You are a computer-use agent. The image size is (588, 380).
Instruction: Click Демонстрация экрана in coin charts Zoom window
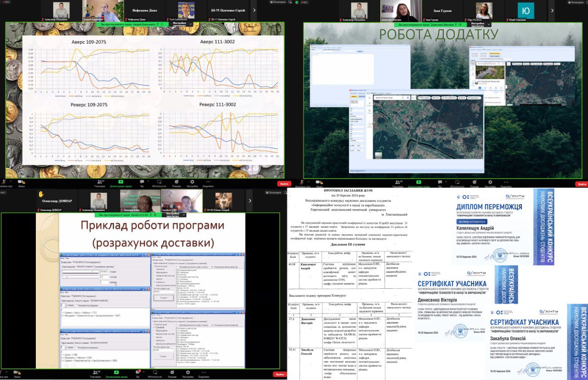point(121,184)
